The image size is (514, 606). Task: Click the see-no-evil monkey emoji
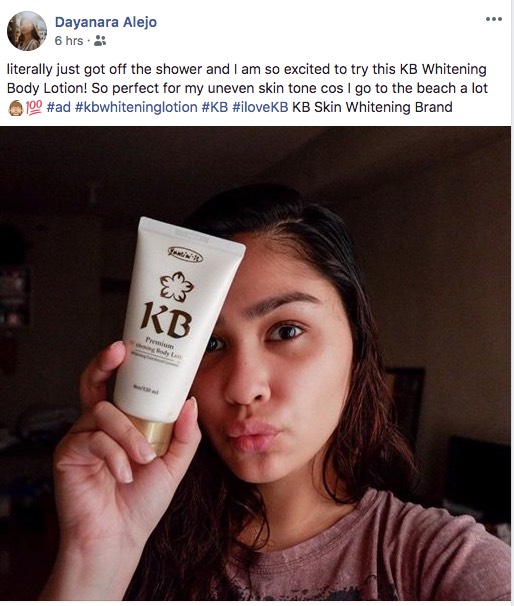pyautogui.click(x=16, y=108)
